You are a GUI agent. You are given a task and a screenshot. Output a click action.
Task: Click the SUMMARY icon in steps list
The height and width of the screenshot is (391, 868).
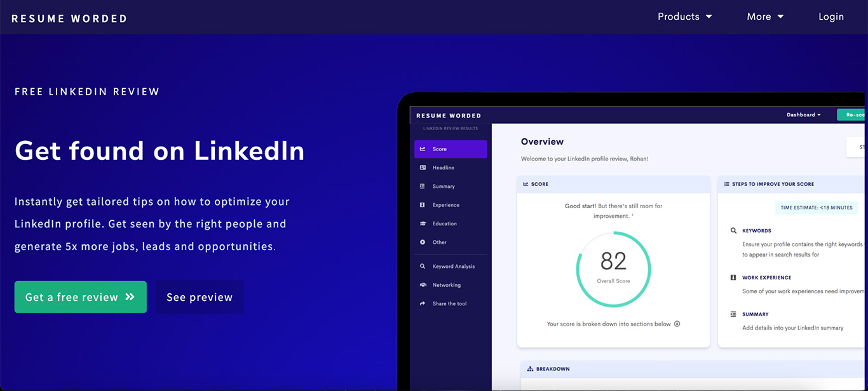pos(733,314)
